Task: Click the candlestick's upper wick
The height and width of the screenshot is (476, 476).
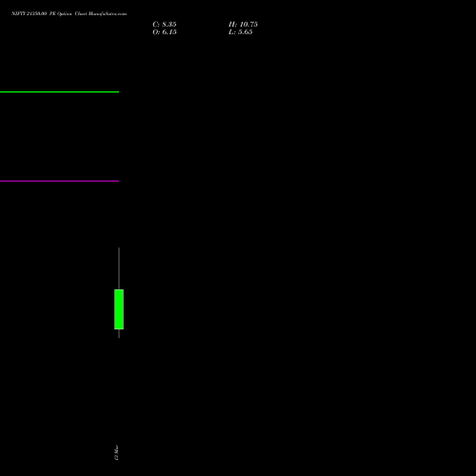Action: (x=119, y=268)
